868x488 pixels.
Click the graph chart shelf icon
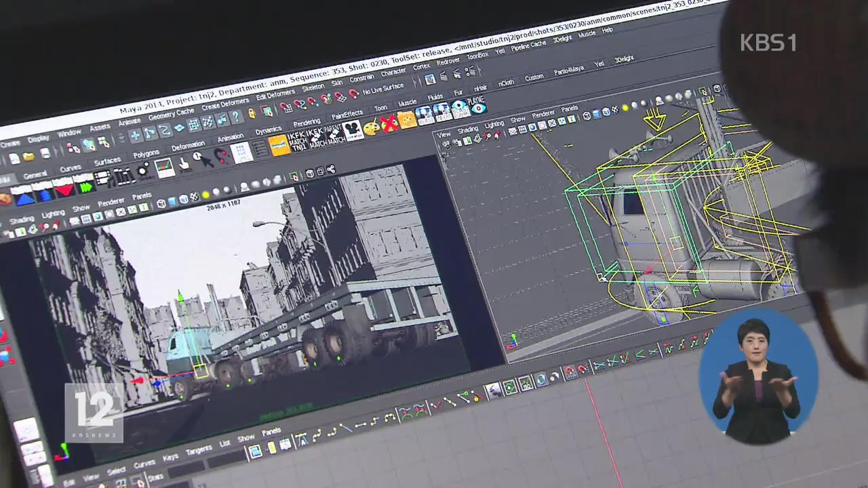coord(164,167)
